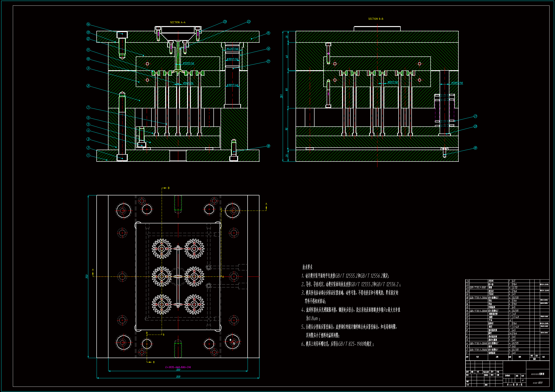
Task: Click the 281 overall height dimension
Action: coord(281,96)
